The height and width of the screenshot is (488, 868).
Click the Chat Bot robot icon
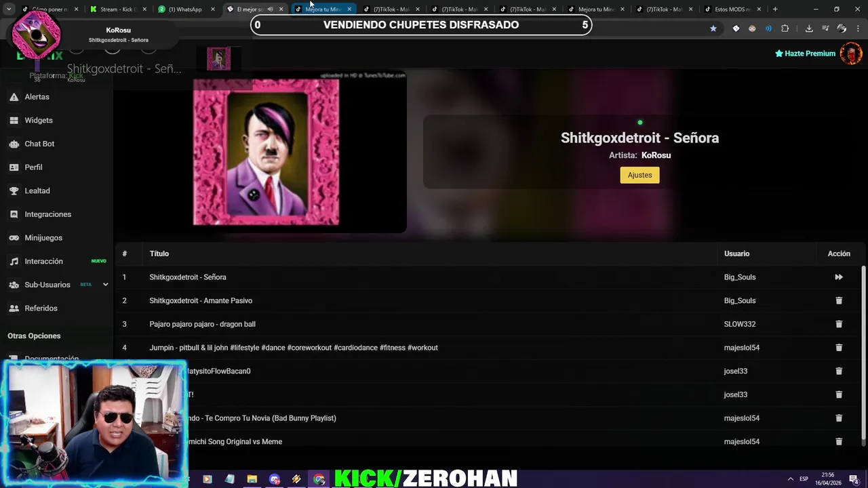[14, 144]
